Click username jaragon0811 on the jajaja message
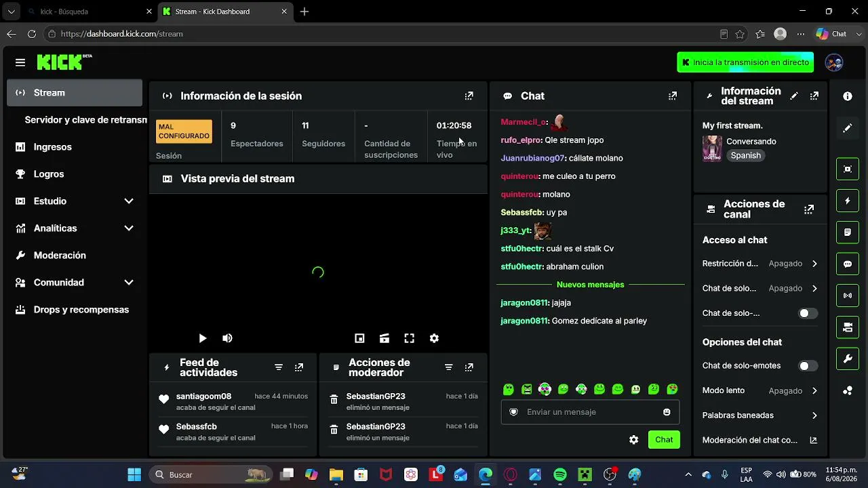 [x=524, y=303]
